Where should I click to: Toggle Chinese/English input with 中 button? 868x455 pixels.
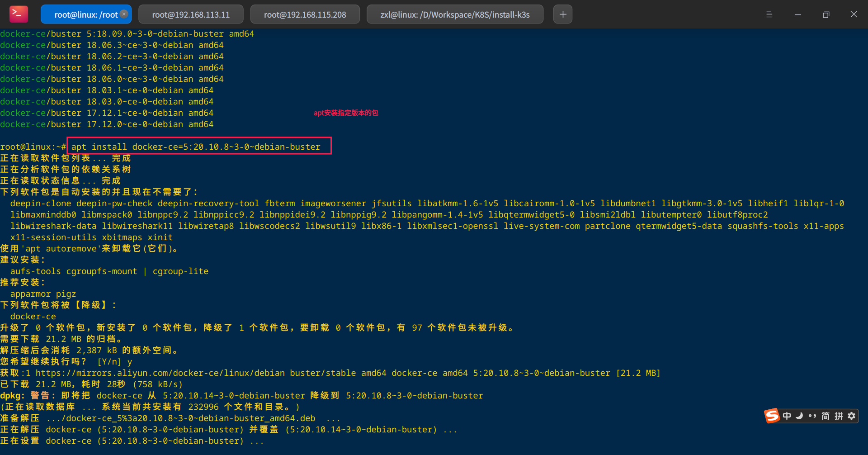point(787,416)
